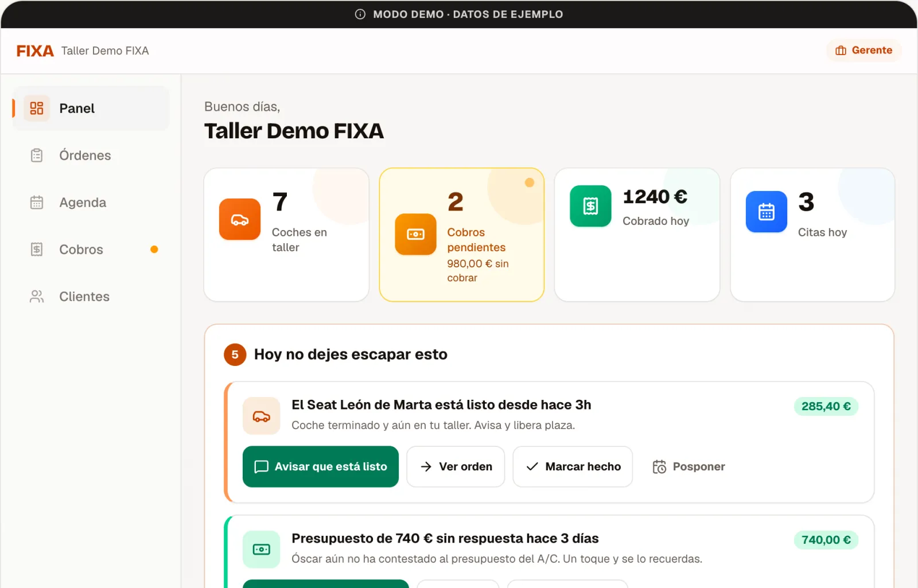Click the orange car icon on Coches en taller
Screen dimensions: 918x588
point(240,219)
